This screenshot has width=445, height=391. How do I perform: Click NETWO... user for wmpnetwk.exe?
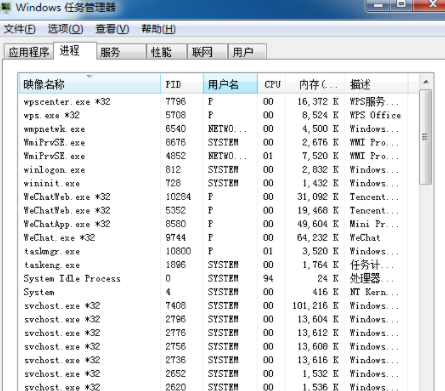tap(227, 129)
